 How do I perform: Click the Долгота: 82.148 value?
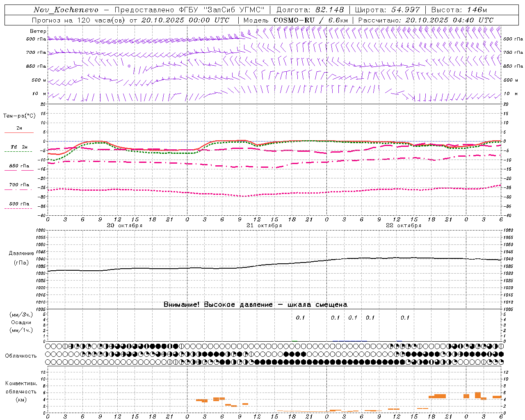pyautogui.click(x=310, y=10)
